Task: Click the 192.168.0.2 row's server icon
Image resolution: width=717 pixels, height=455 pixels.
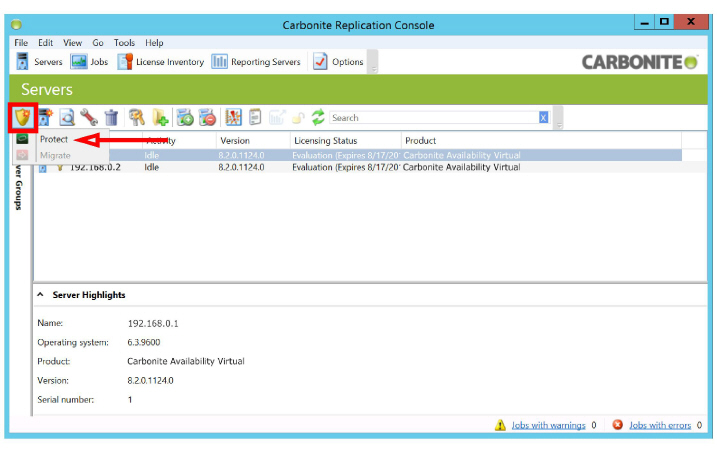Action: (43, 168)
